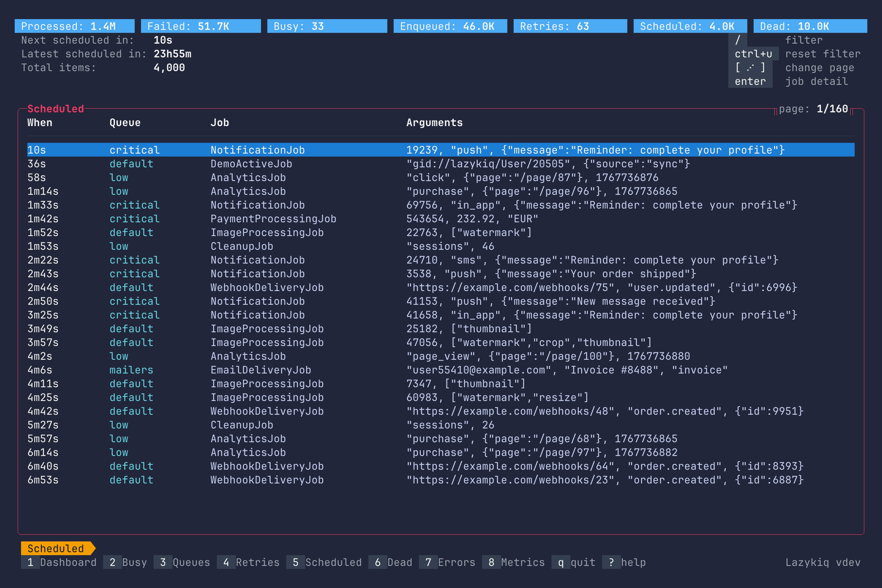
Task: Click the quit shortcut
Action: pos(573,562)
